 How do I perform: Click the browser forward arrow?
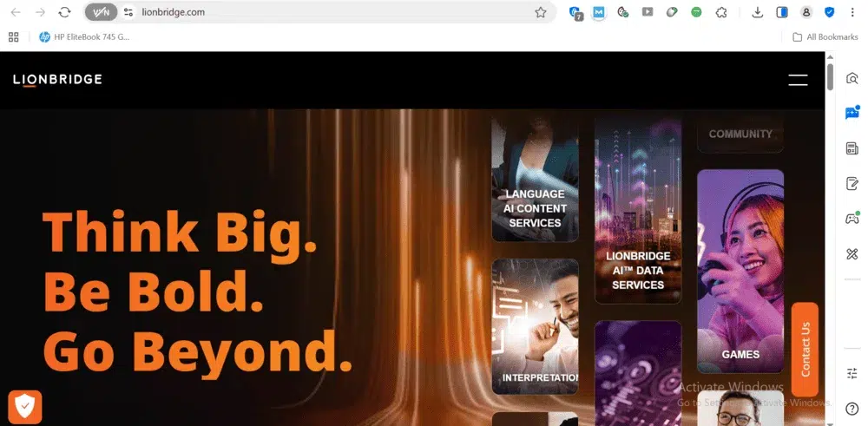tap(40, 12)
